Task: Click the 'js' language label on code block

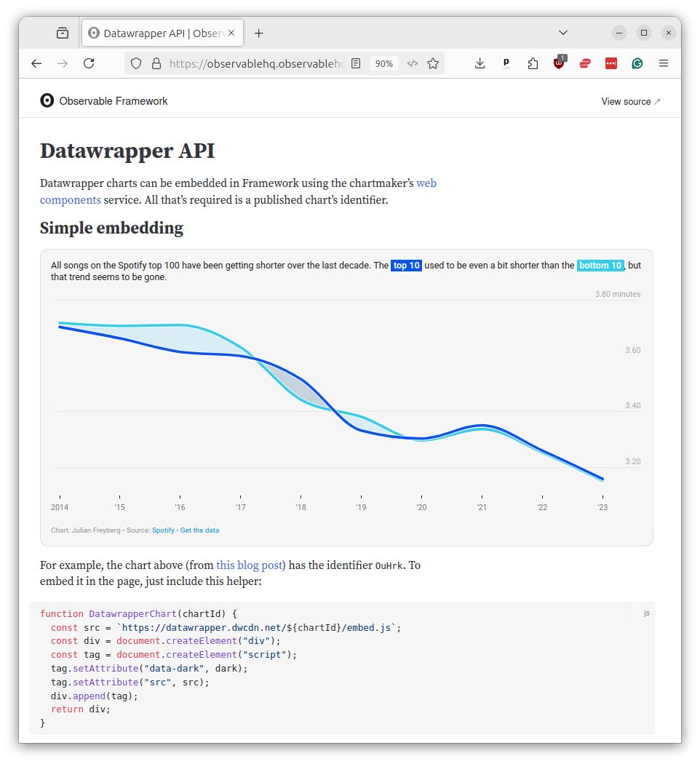Action: click(x=646, y=613)
